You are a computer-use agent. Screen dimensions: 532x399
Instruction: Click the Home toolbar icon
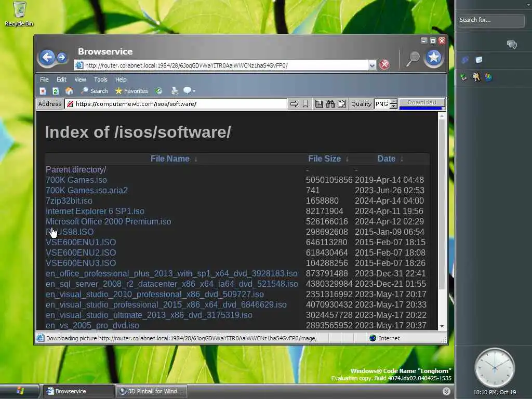(69, 91)
